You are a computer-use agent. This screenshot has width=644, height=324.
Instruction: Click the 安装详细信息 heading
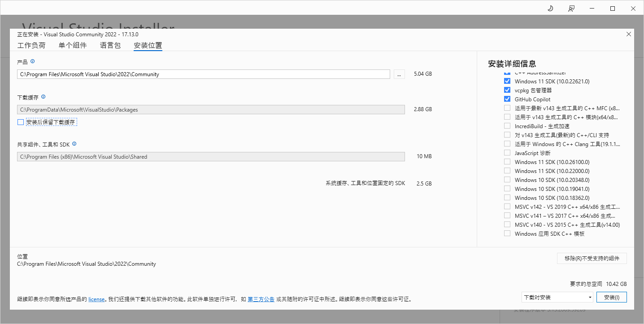coord(512,64)
